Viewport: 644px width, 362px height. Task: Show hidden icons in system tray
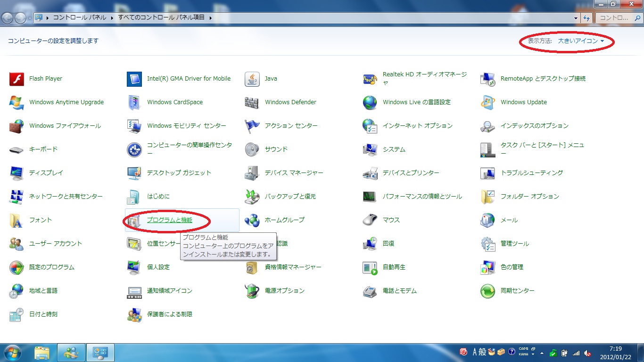click(x=542, y=353)
